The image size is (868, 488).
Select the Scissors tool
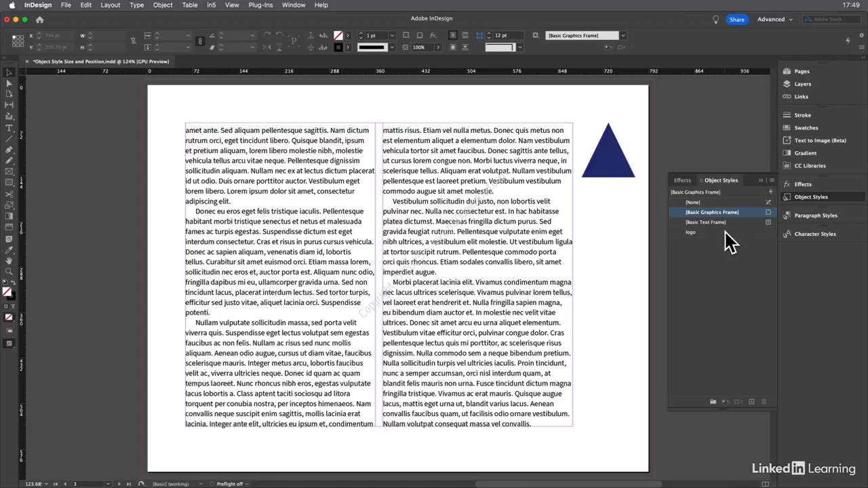tap(9, 194)
